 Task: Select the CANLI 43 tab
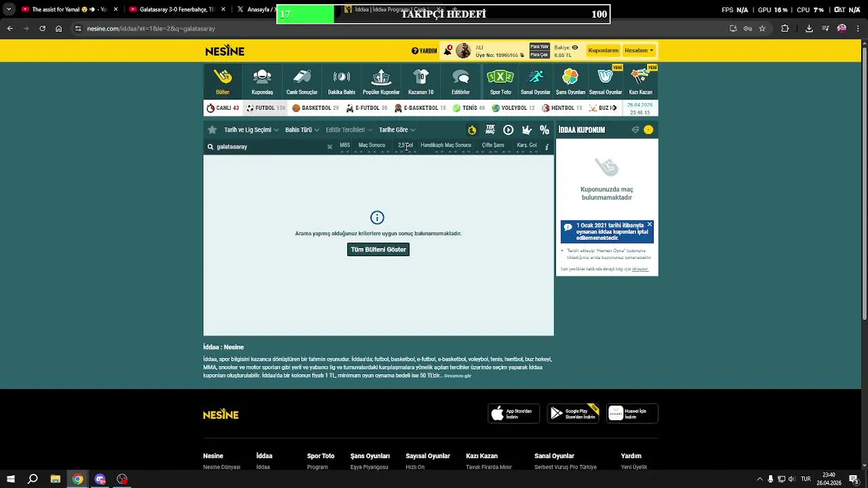[x=223, y=108]
